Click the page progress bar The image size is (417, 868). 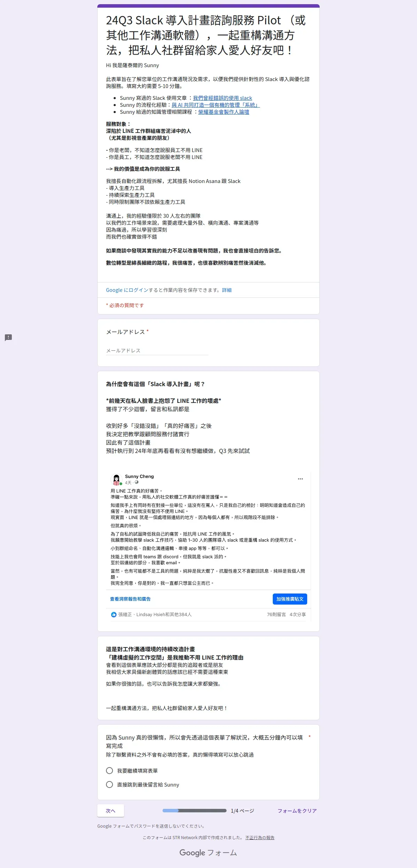pyautogui.click(x=195, y=811)
